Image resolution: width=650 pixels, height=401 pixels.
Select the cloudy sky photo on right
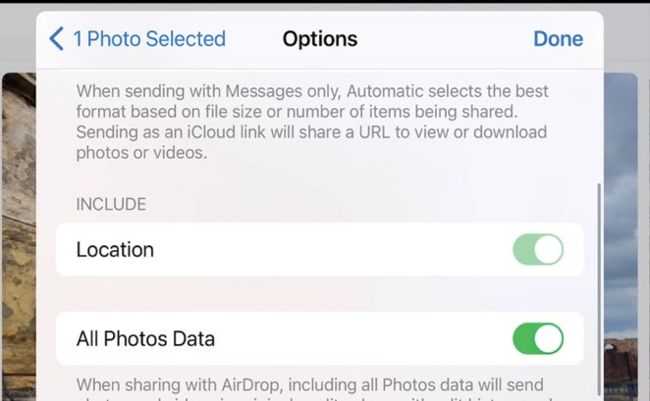[x=621, y=207]
